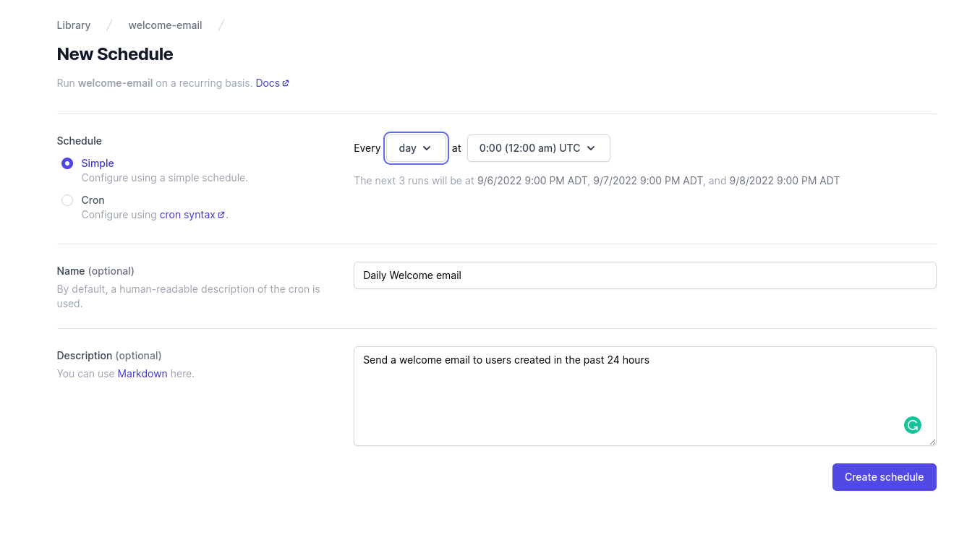Click the next run '9/8/2022 9:00 PM ADT'

pyautogui.click(x=785, y=181)
